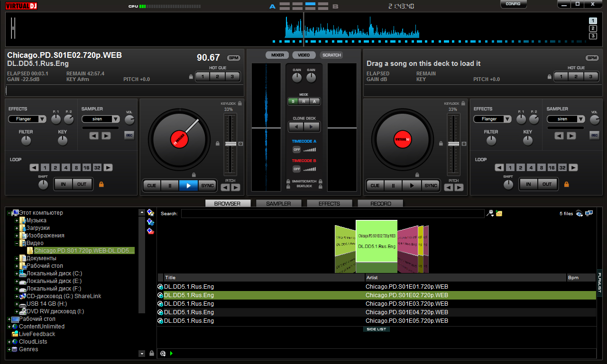This screenshot has width=607, height=364.
Task: Click the REC sampler button on left deck
Action: coord(129,136)
